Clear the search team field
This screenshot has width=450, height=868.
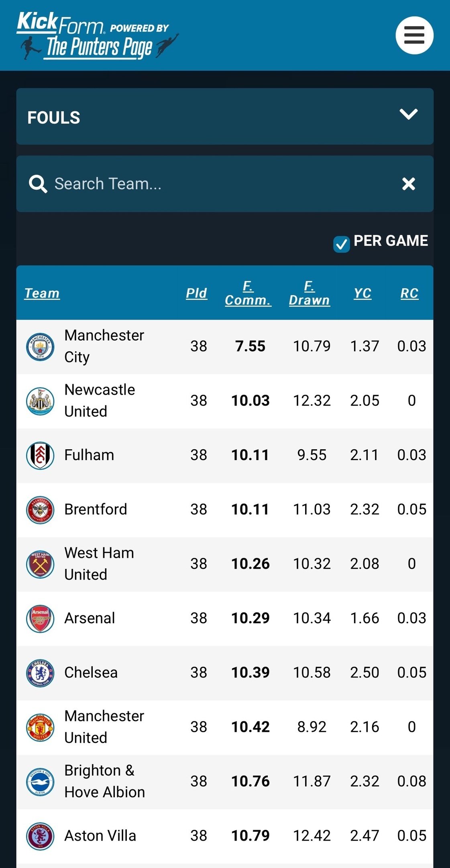coord(408,184)
